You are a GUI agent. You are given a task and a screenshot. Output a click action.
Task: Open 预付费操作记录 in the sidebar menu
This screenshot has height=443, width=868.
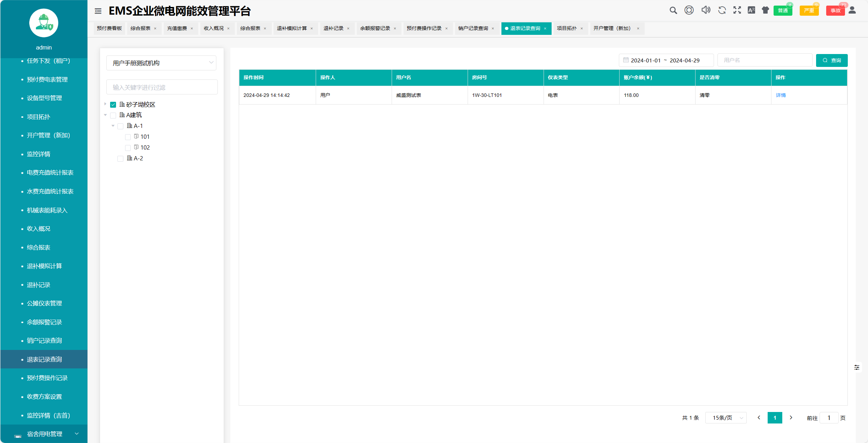click(47, 378)
